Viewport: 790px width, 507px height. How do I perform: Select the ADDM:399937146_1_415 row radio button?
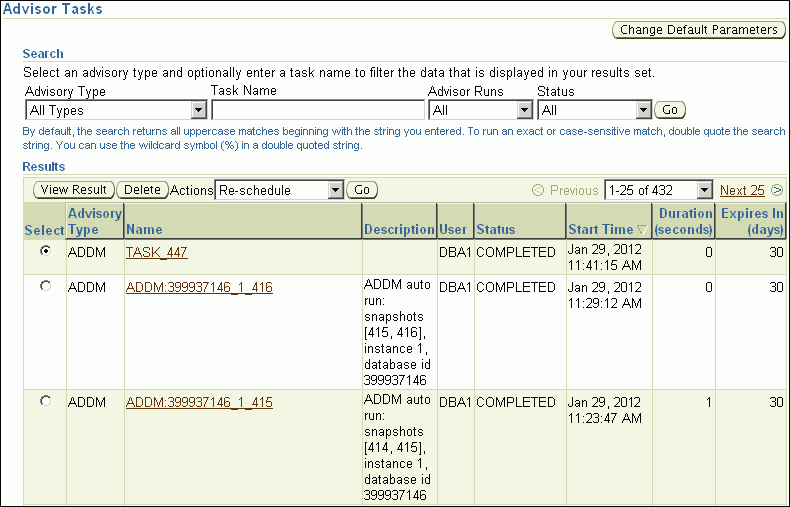coord(45,401)
